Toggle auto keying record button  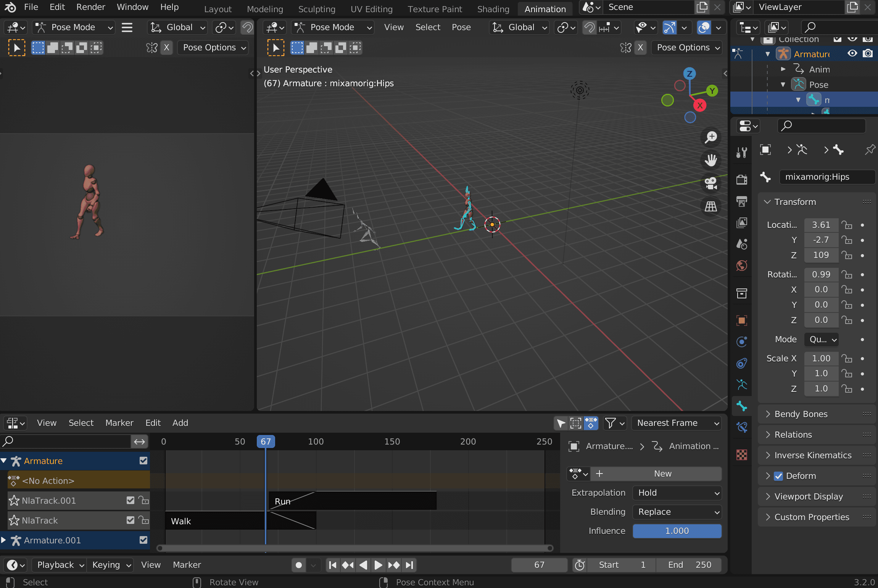299,565
